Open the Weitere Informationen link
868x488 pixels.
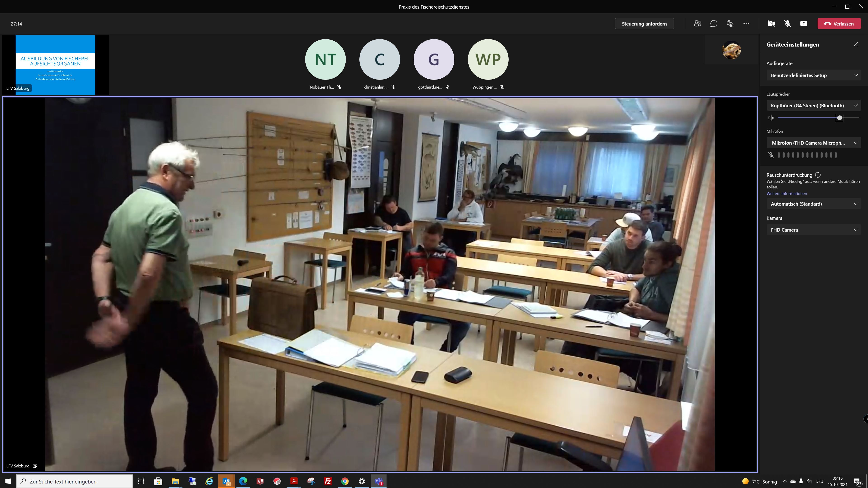[x=786, y=193]
